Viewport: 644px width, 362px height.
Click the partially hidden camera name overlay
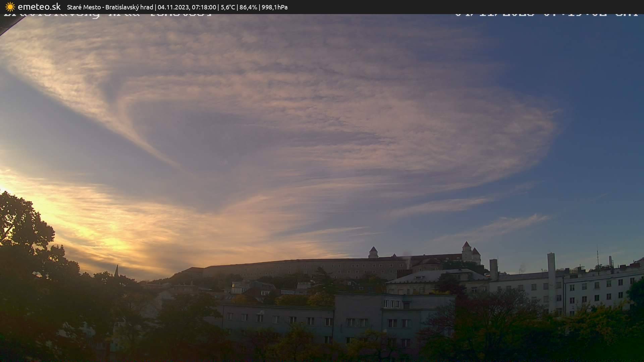pos(107,15)
